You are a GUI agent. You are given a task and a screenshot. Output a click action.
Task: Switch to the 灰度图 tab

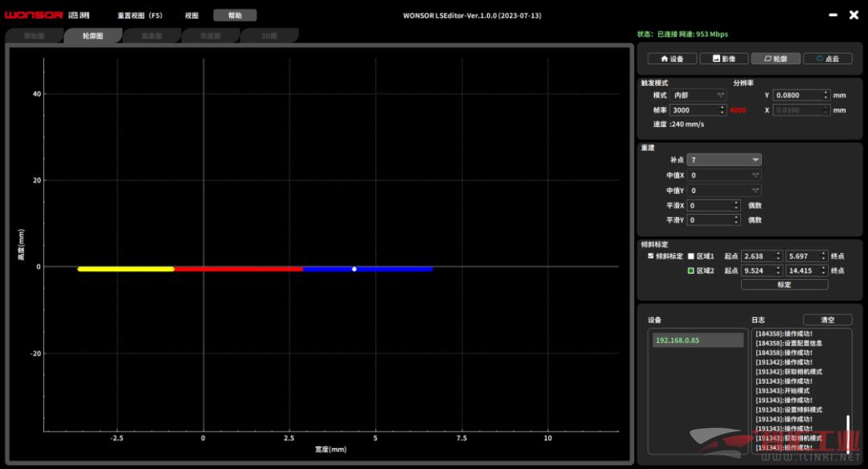(x=211, y=36)
